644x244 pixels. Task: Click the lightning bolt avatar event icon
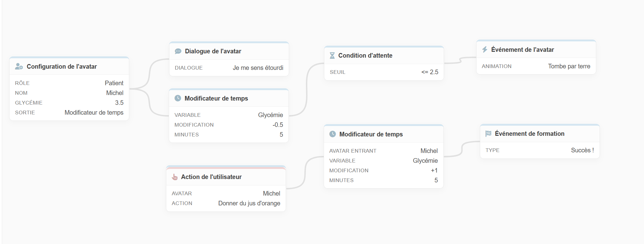pyautogui.click(x=485, y=49)
